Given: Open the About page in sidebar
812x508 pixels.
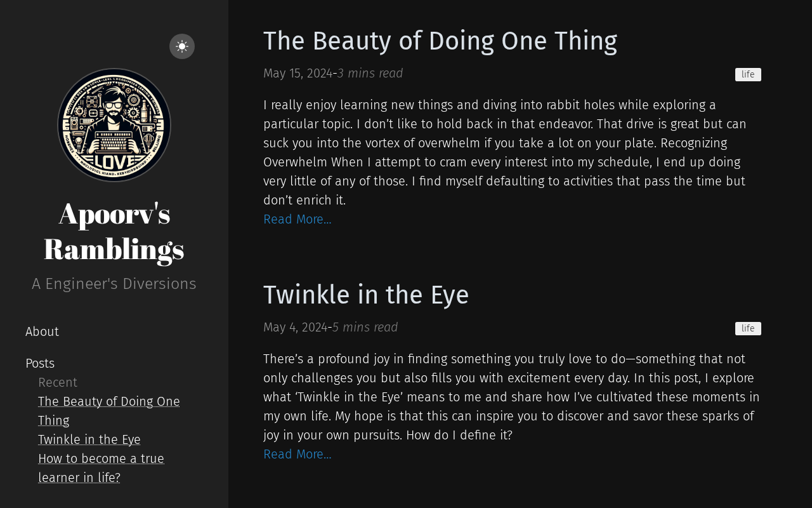Looking at the screenshot, I should pyautogui.click(x=42, y=331).
